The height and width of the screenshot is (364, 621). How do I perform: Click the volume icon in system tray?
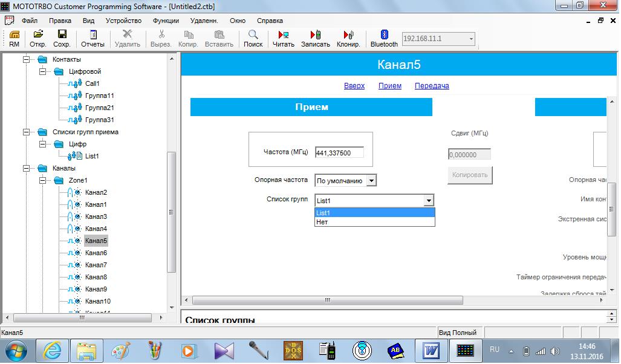[x=555, y=351]
